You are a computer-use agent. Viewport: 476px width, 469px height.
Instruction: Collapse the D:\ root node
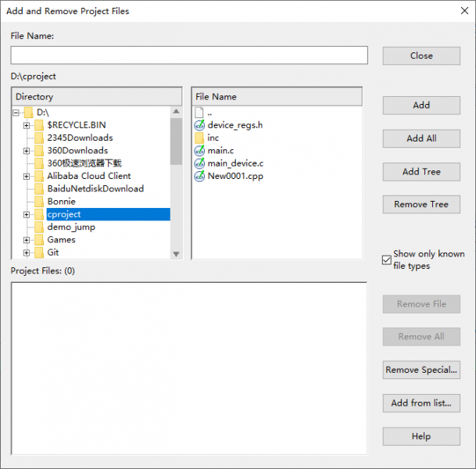(x=16, y=113)
